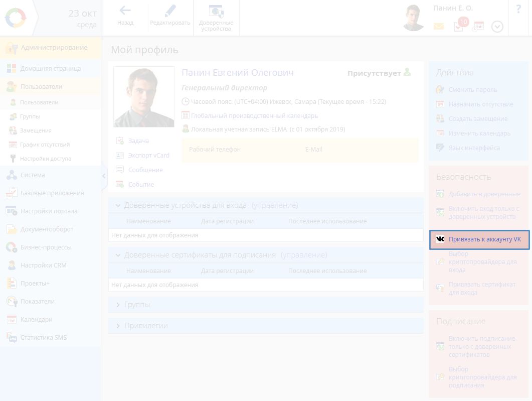Click the Редактировать pencil button
Image resolution: width=532 pixels, height=401 pixels.
click(x=170, y=16)
